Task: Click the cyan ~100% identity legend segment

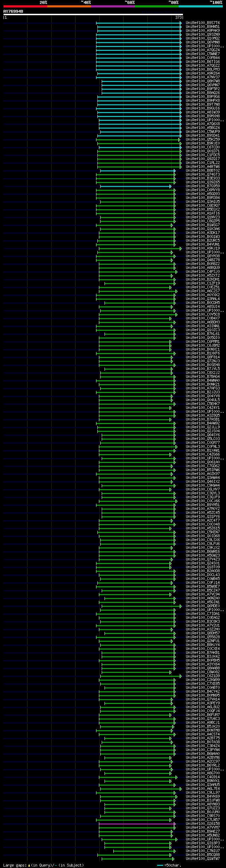Action: [x=200, y=6]
